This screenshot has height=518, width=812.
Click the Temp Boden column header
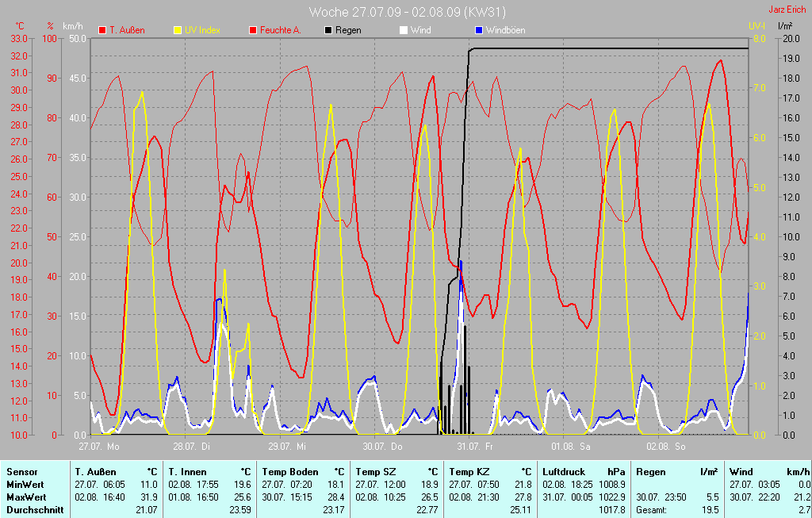(285, 472)
